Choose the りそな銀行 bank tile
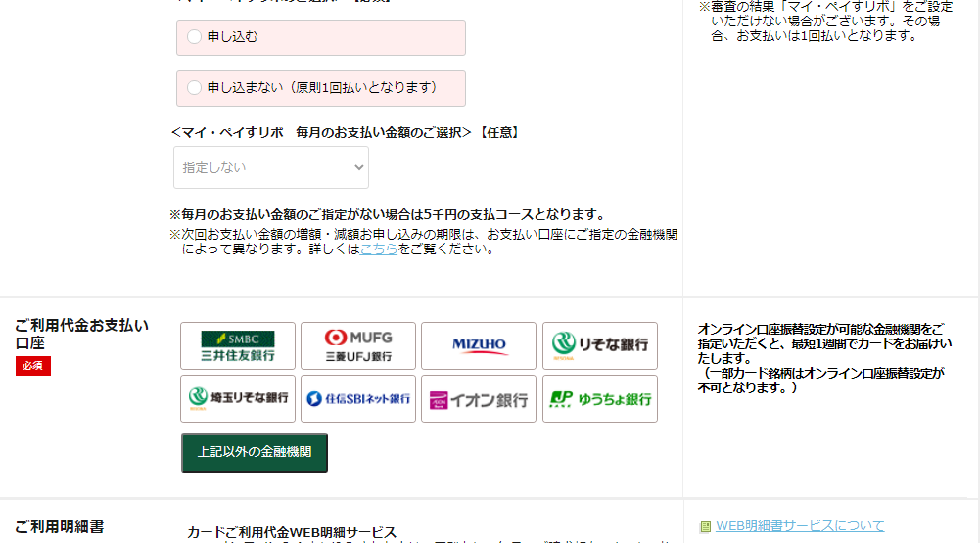Image resolution: width=980 pixels, height=543 pixels. tap(600, 346)
